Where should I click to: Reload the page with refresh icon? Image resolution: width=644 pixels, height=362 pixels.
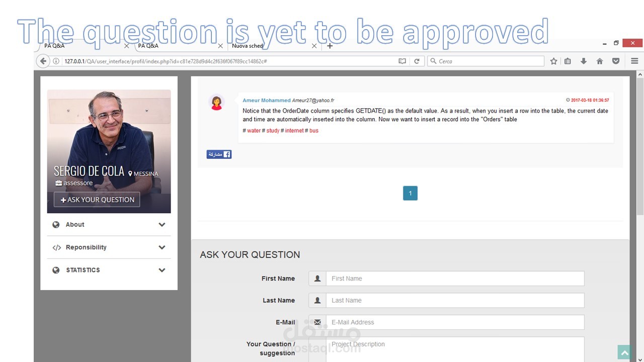(417, 61)
